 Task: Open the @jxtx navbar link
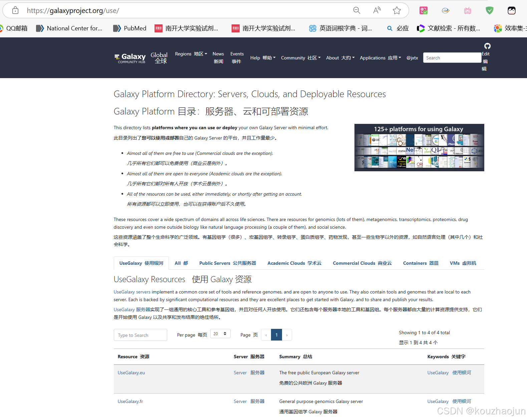pos(412,58)
